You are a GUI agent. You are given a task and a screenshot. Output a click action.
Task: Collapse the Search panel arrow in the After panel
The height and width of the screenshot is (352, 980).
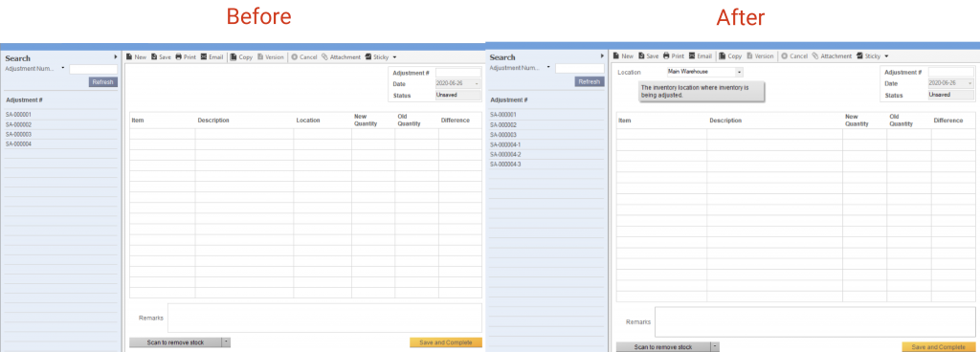point(602,56)
